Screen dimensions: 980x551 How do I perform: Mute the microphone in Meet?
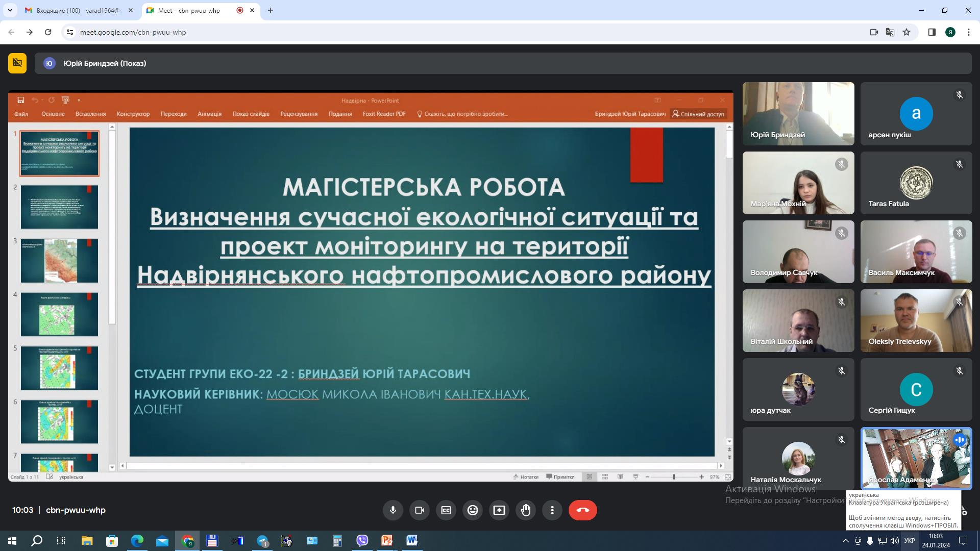(393, 510)
